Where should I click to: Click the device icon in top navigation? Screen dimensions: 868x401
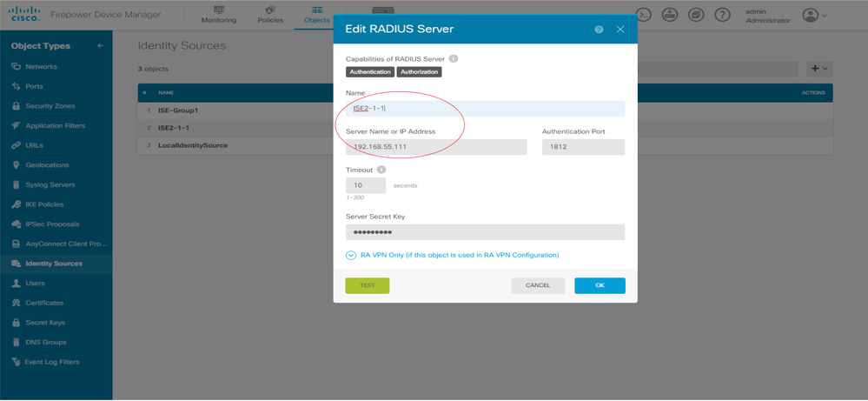coord(382,9)
